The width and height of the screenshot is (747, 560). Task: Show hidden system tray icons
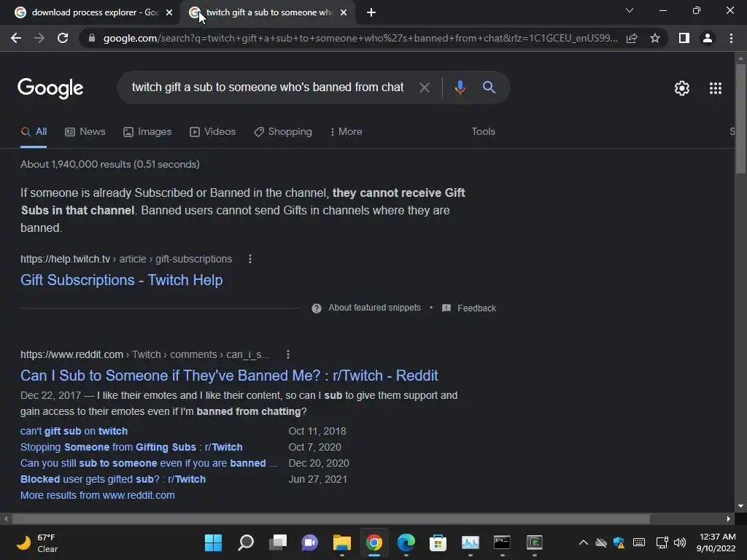coord(583,542)
